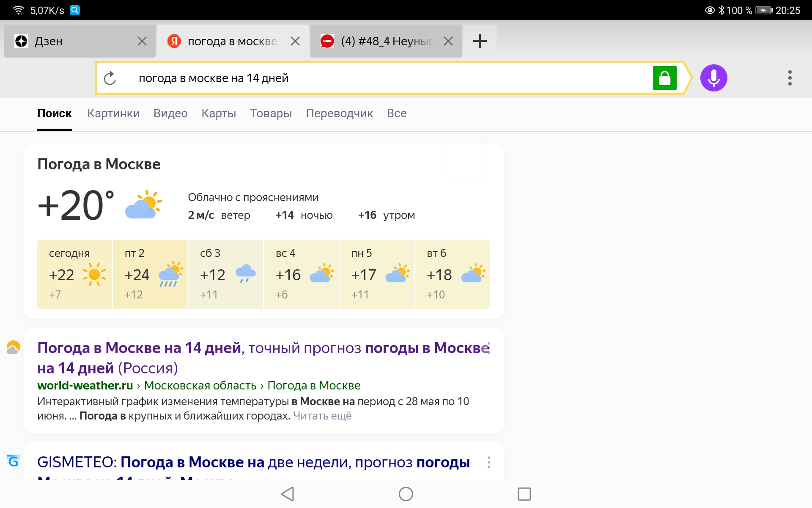Open recent apps with the square button
Screen dimensions: 812x508
[524, 494]
